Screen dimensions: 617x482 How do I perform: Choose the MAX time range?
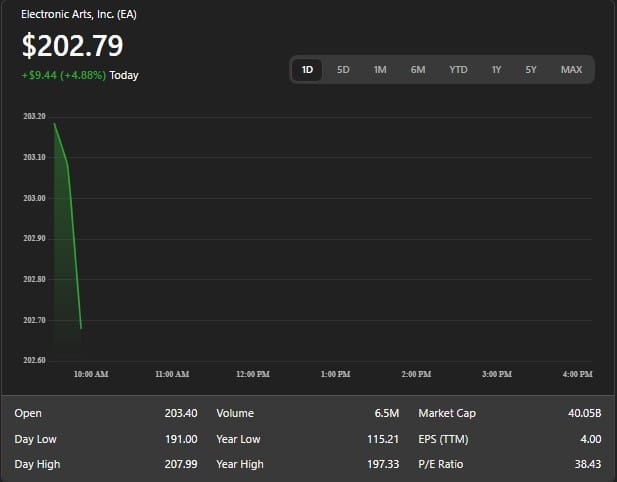571,70
